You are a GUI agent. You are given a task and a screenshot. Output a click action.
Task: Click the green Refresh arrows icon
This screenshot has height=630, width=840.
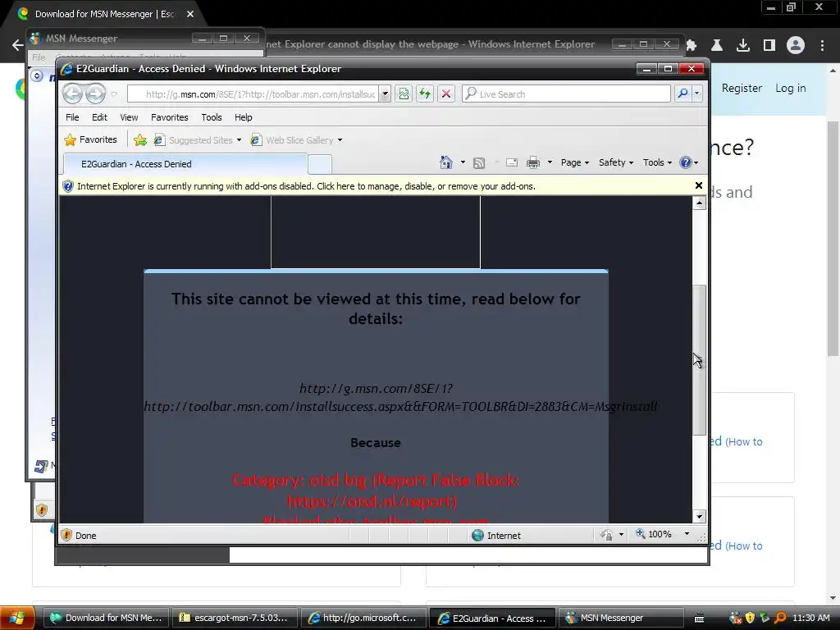425,94
